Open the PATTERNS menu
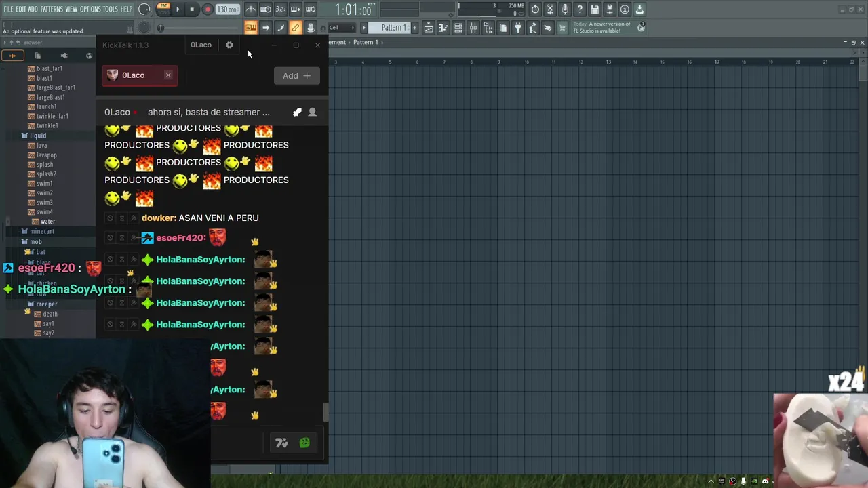The width and height of the screenshot is (868, 488). click(52, 9)
